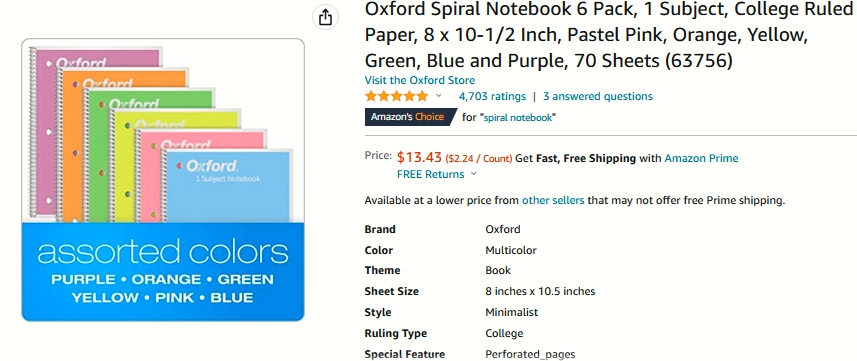Click the five-star rating icons

397,97
